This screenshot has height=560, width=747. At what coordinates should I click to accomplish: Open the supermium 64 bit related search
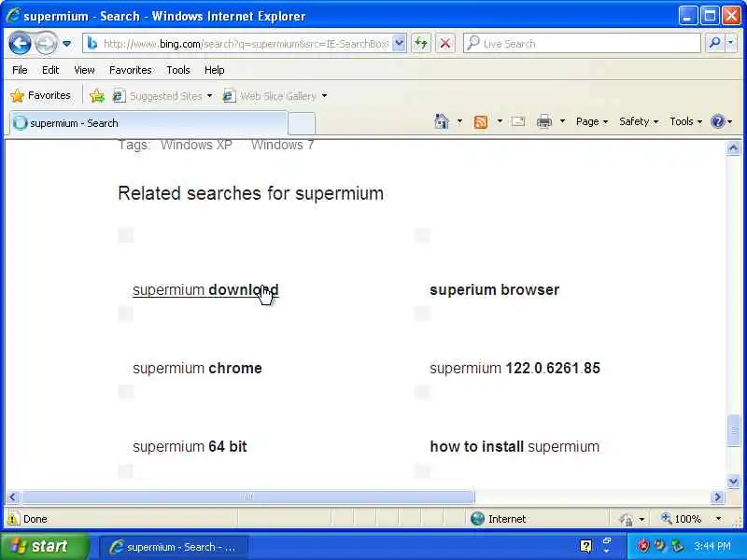point(190,447)
